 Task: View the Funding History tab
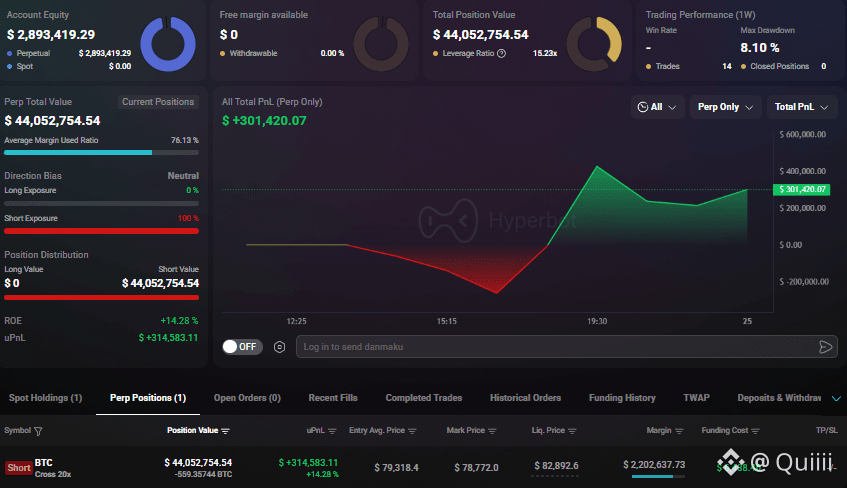tap(622, 398)
